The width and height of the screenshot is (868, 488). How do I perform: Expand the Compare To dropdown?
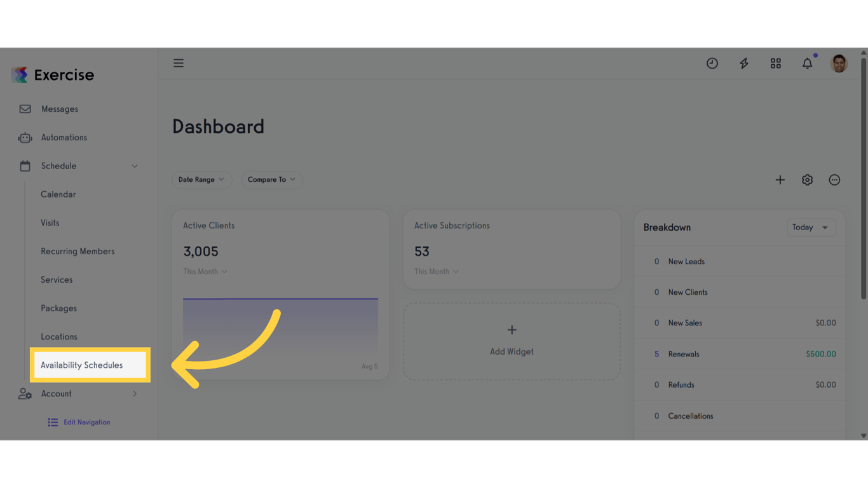click(x=271, y=180)
